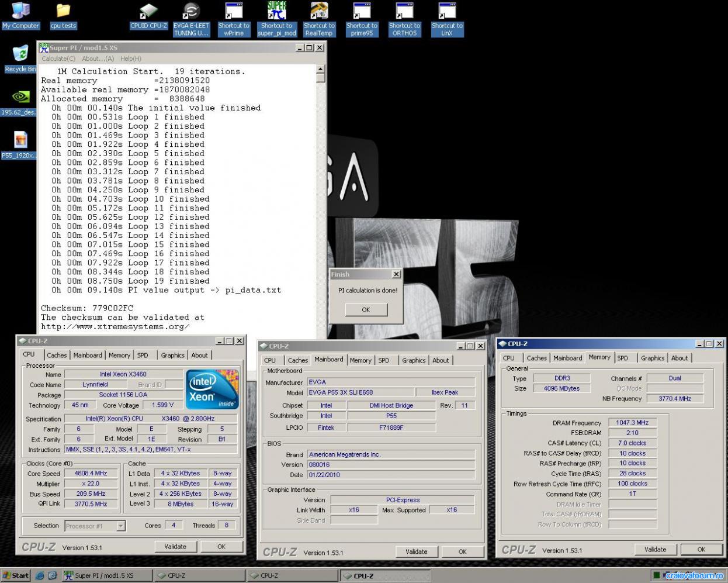The width and height of the screenshot is (728, 583).
Task: Click Validate in the CPU-Z Xeon processor window
Action: [175, 547]
